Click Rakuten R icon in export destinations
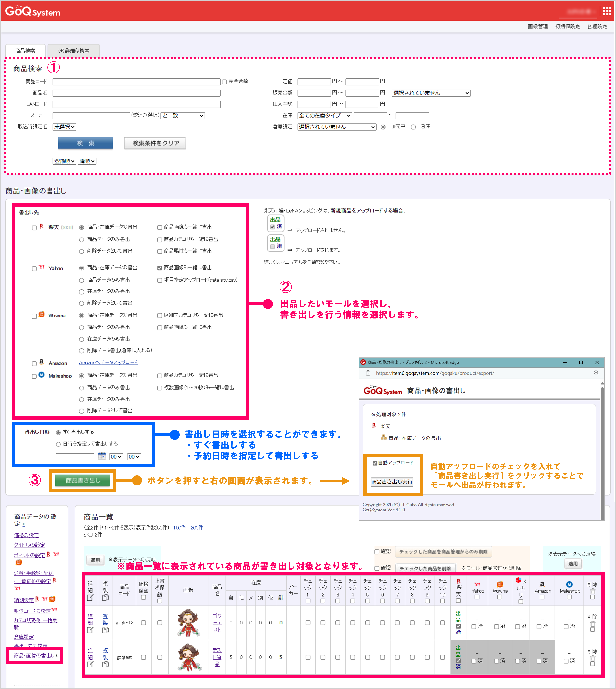The image size is (616, 689). (x=41, y=226)
